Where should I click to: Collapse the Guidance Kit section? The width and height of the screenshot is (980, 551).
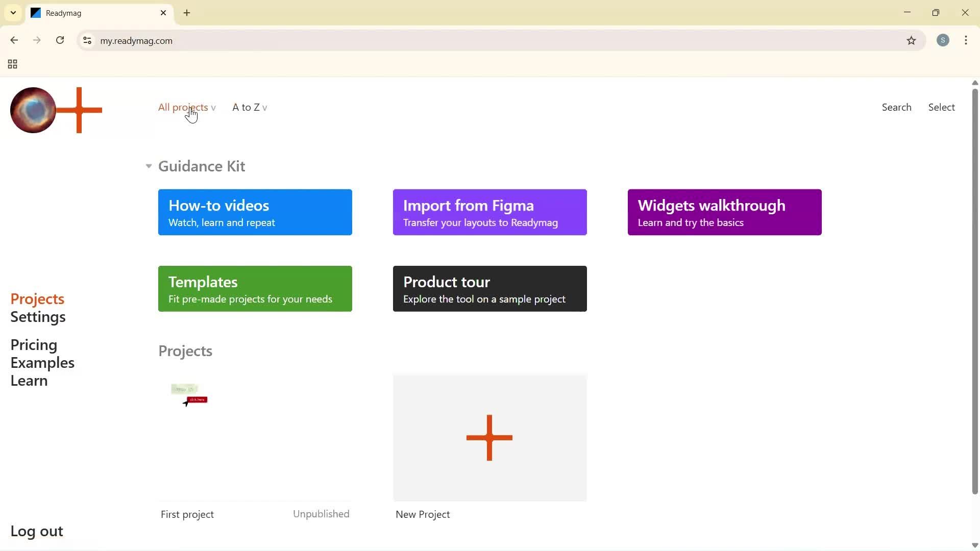pos(148,166)
